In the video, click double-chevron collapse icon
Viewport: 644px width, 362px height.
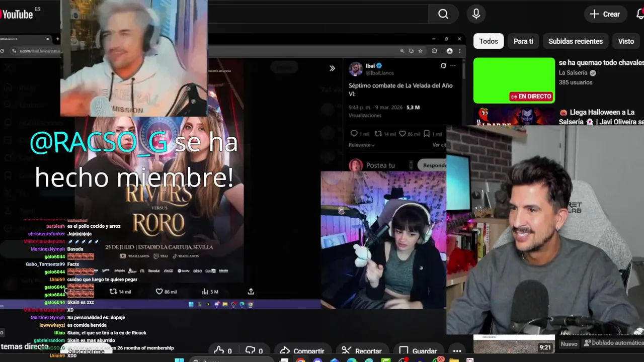[x=332, y=68]
